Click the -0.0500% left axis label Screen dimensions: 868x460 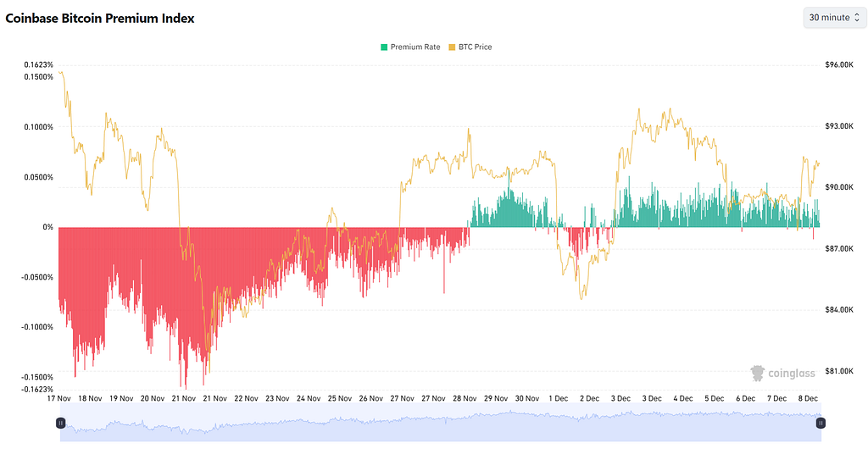pyautogui.click(x=37, y=277)
